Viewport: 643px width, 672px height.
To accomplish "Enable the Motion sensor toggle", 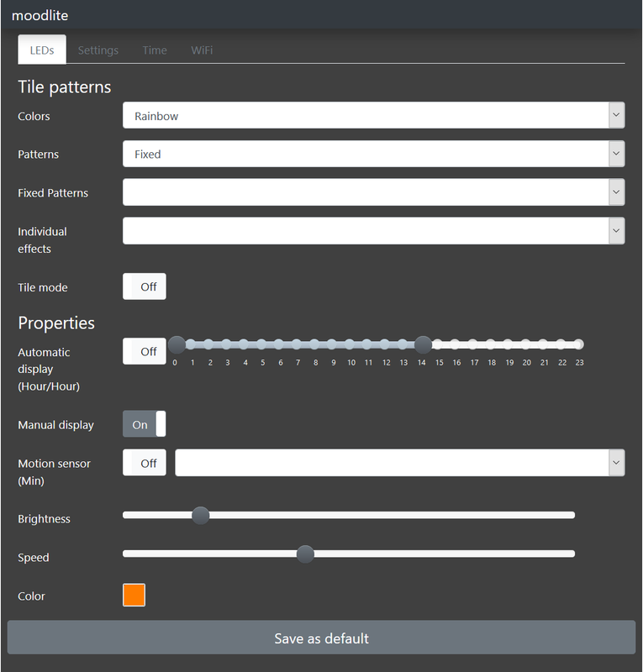I will [x=145, y=463].
